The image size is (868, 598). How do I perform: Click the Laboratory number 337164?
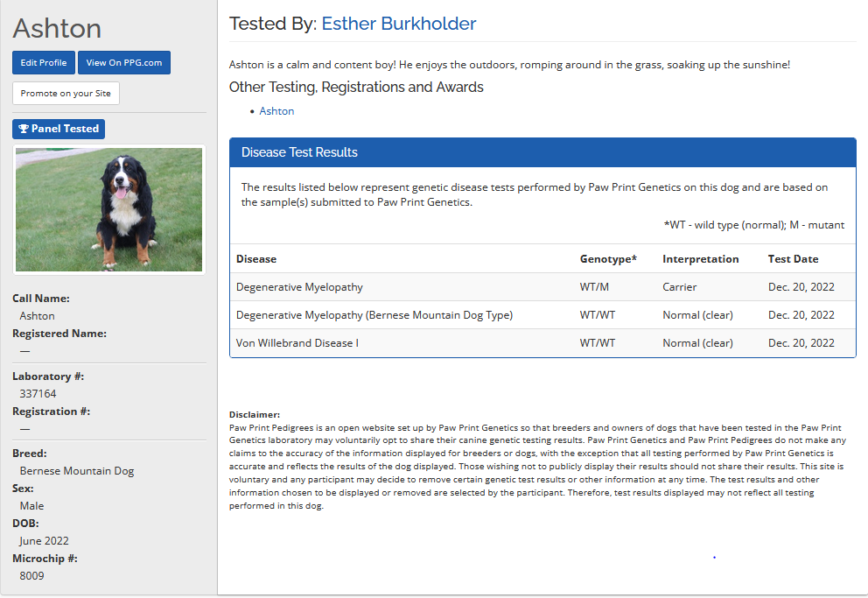[x=38, y=394]
